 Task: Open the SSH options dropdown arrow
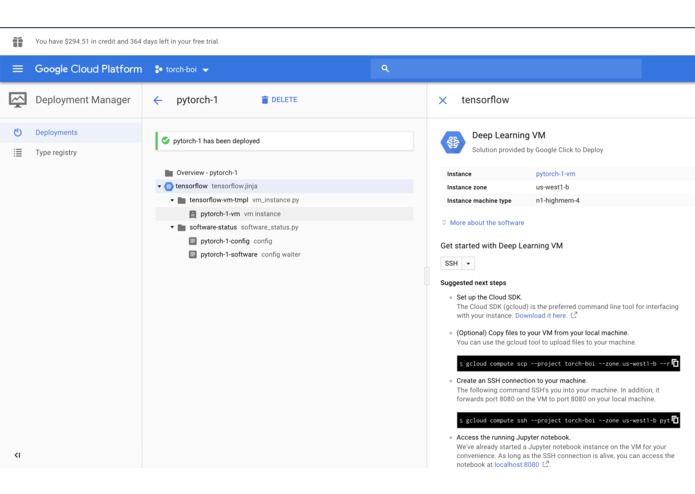(x=469, y=263)
